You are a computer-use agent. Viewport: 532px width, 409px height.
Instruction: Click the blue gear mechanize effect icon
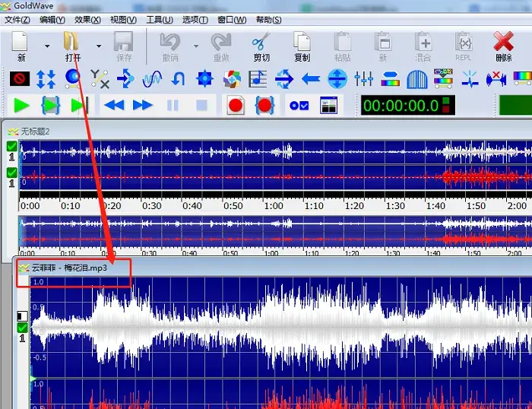205,79
